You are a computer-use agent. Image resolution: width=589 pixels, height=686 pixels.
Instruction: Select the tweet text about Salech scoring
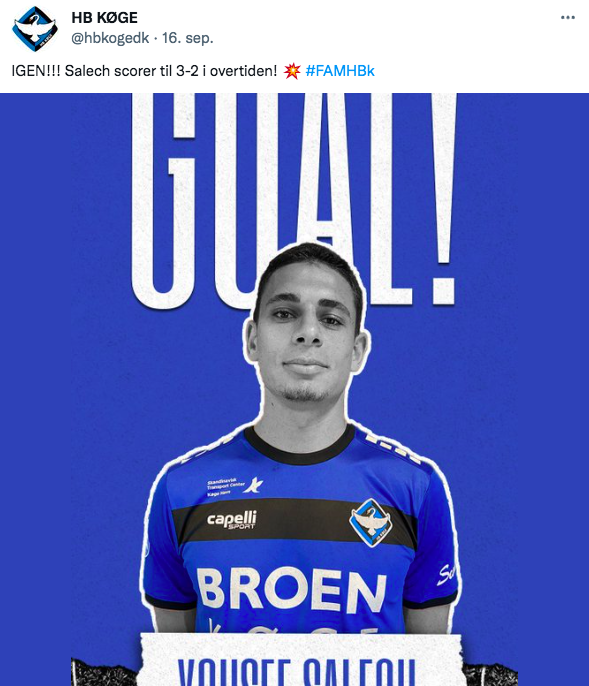coord(144,71)
